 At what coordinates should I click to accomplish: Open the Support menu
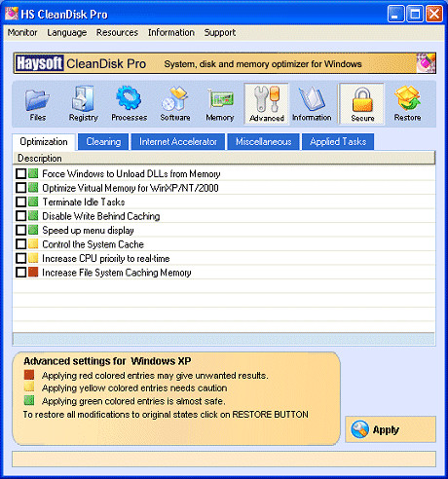(x=220, y=32)
